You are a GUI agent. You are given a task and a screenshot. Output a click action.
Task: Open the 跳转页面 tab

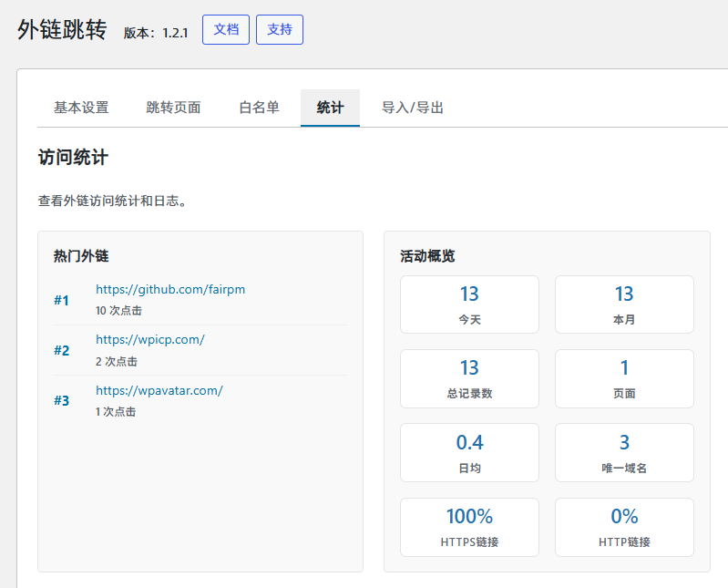(x=173, y=108)
